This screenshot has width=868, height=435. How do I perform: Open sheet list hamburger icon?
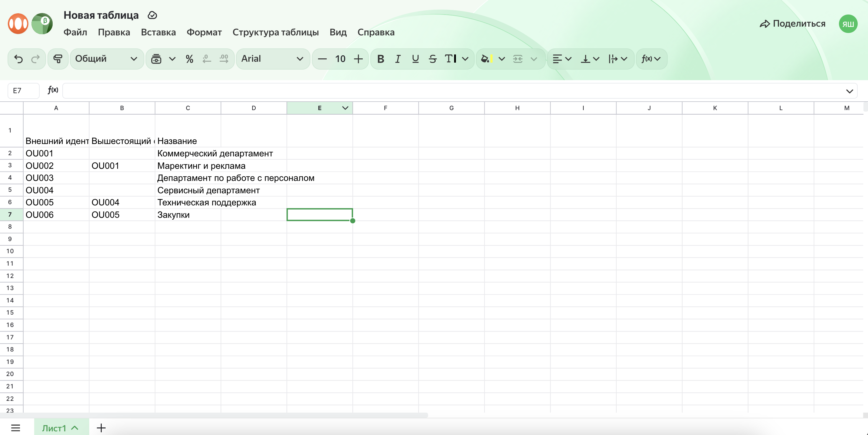(15, 428)
